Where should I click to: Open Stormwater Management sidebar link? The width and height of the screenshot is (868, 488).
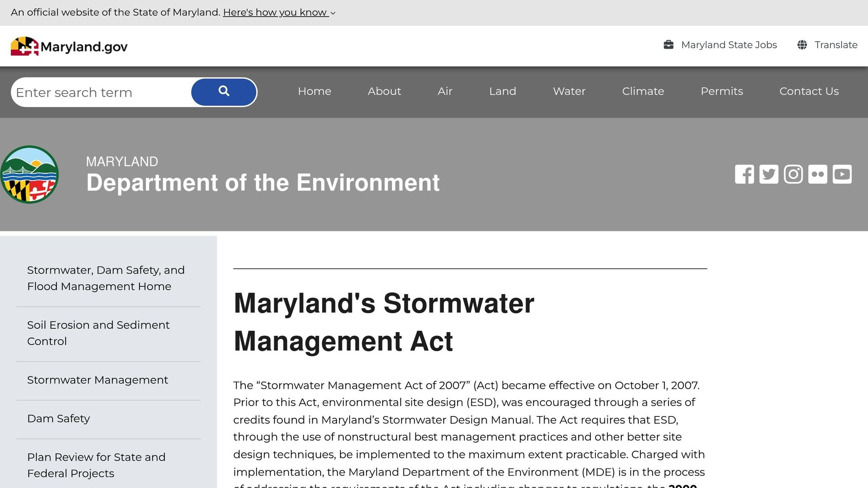coord(97,380)
